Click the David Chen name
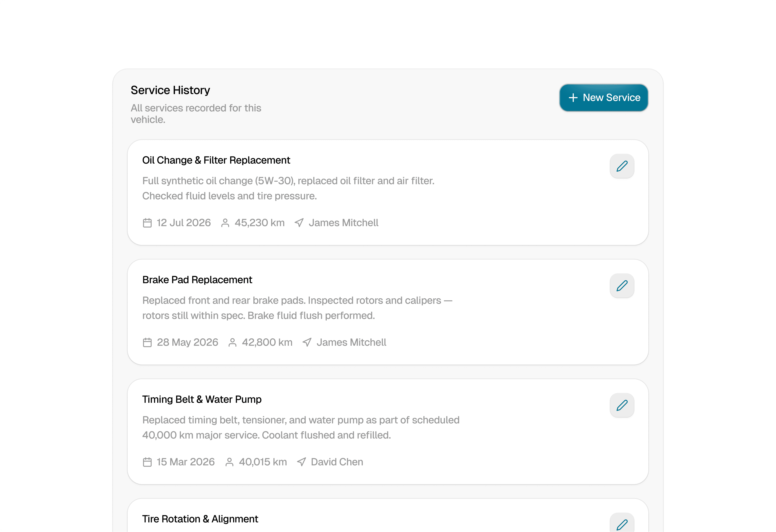The height and width of the screenshot is (532, 776). (337, 462)
